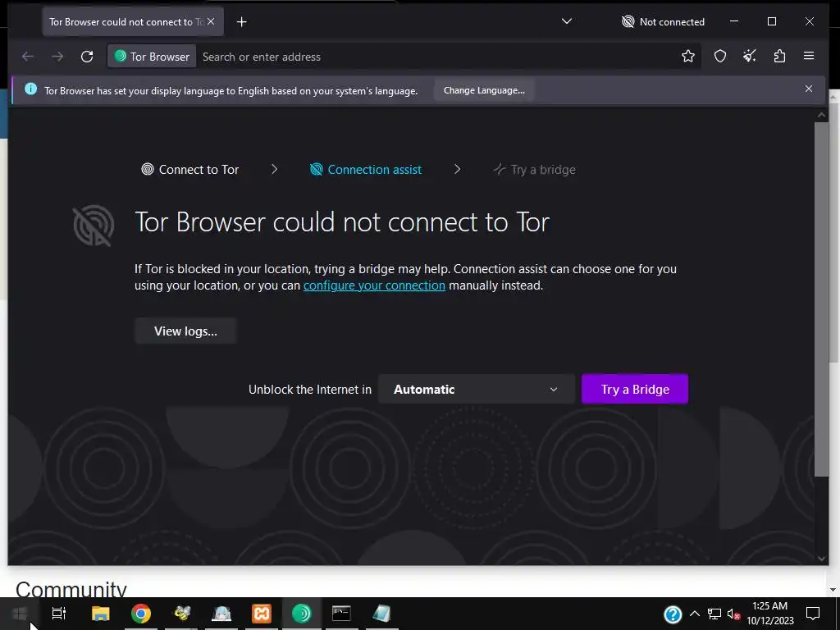Expand the list all tabs chevron
This screenshot has width=840, height=630.
click(x=566, y=21)
